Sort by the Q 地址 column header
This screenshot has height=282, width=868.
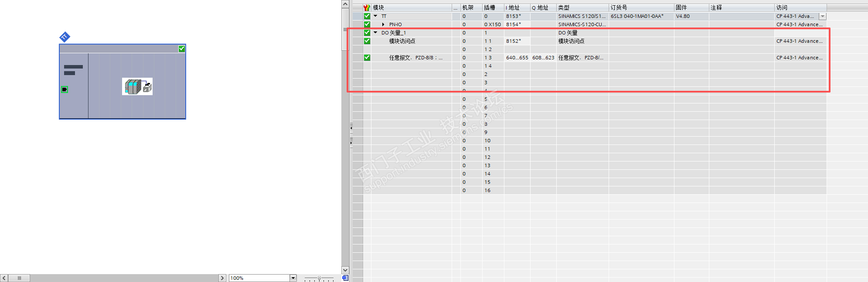pyautogui.click(x=543, y=7)
